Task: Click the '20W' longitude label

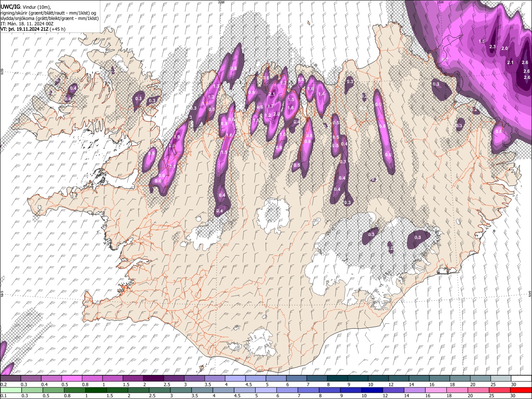Action: (221, 2)
